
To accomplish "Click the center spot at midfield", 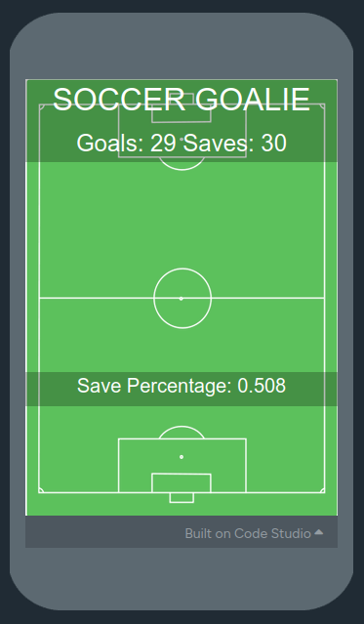I will pos(181,299).
